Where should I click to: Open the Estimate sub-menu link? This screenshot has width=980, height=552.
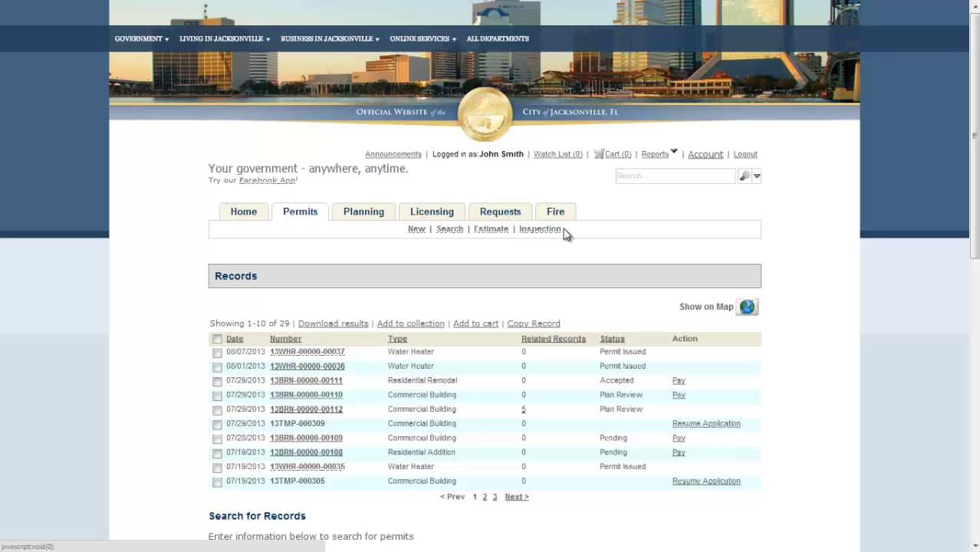tap(491, 229)
